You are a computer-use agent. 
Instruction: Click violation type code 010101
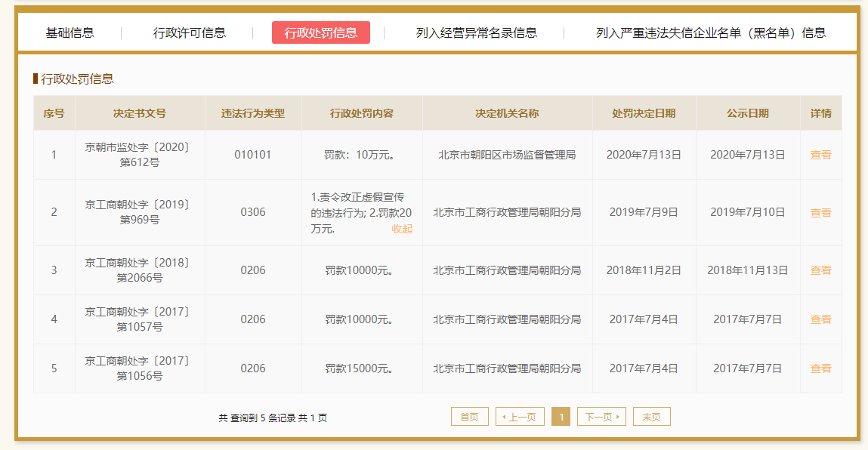click(x=253, y=155)
